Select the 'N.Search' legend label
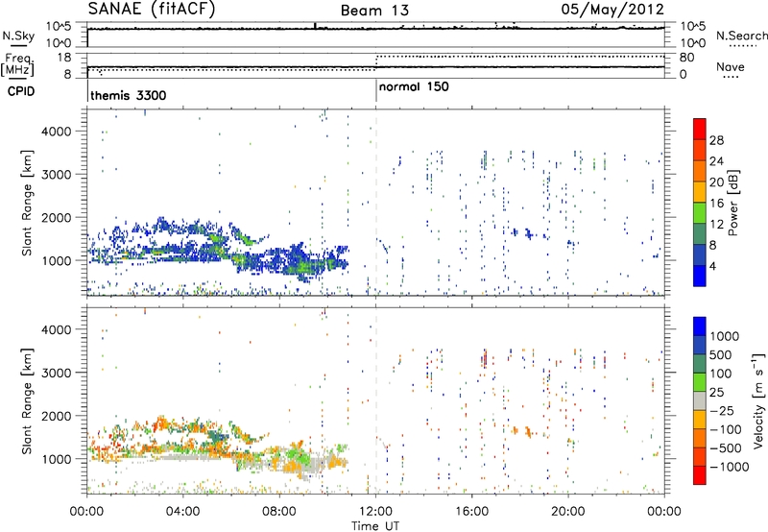The width and height of the screenshot is (768, 532). point(742,36)
